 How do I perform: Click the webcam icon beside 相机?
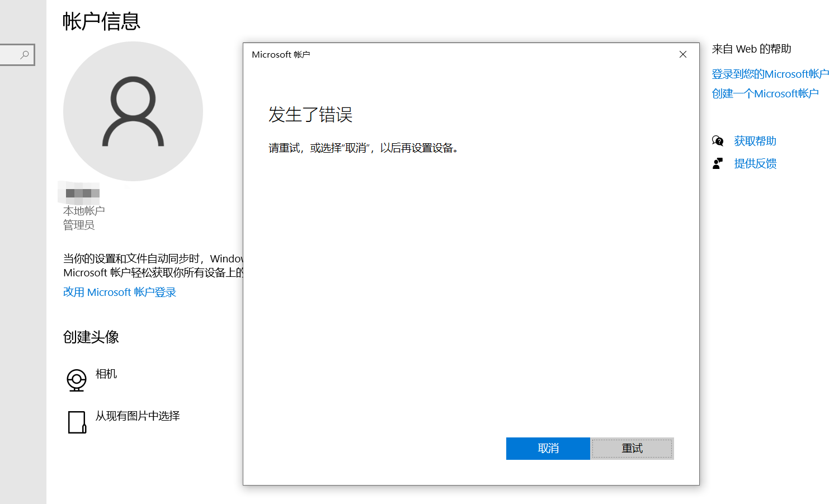click(x=77, y=380)
